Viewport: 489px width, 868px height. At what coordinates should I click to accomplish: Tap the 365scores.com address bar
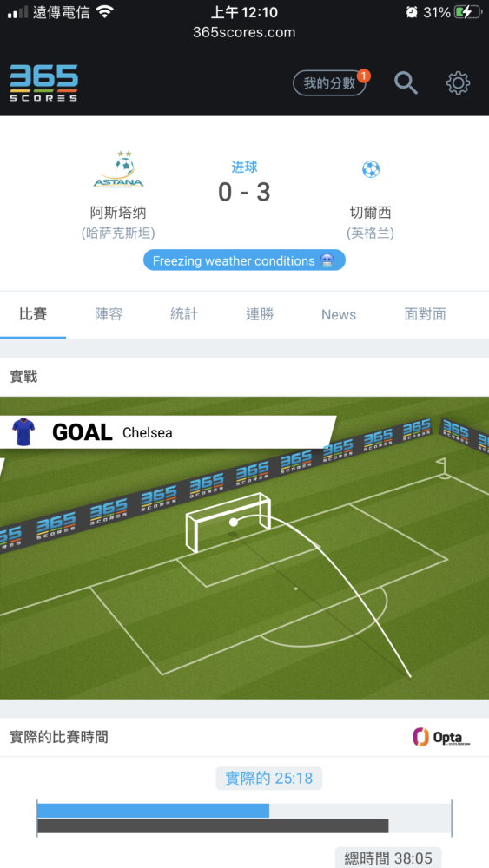coord(244,33)
